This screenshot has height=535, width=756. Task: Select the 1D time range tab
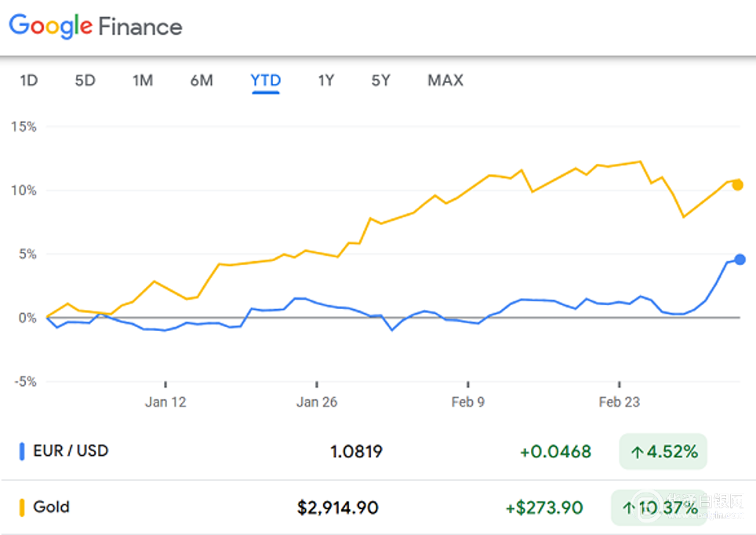(x=29, y=81)
